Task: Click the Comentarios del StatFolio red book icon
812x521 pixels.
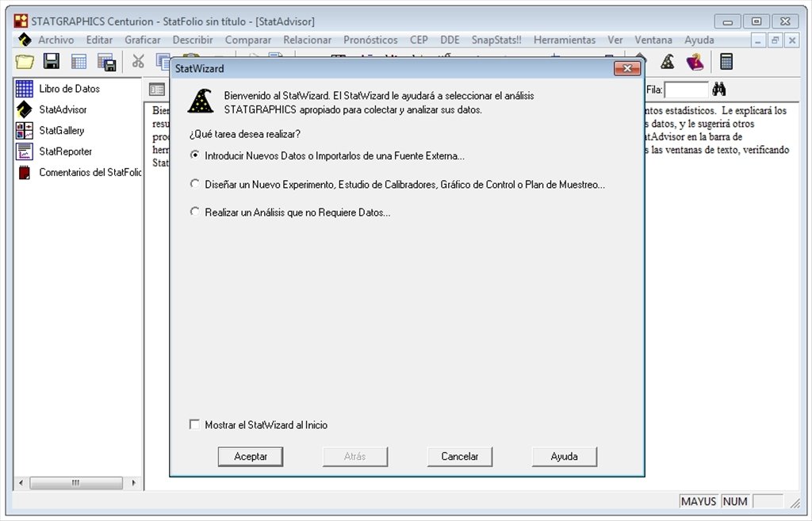Action: (25, 172)
